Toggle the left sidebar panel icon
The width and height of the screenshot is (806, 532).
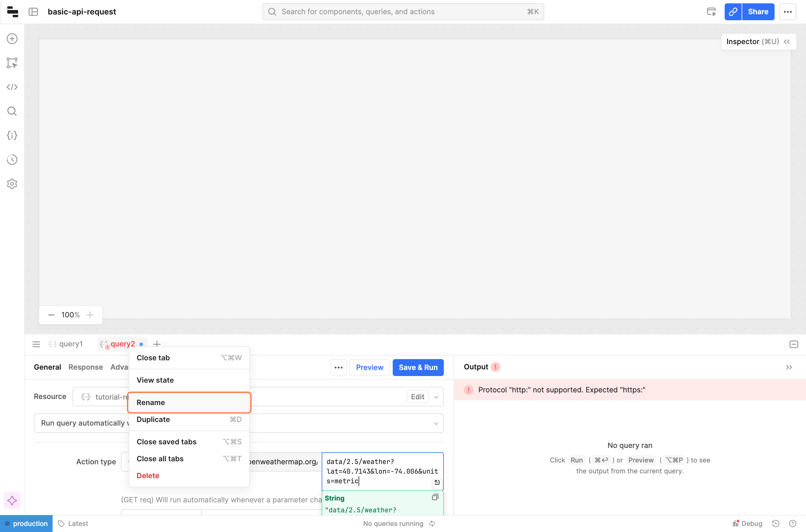tap(33, 12)
